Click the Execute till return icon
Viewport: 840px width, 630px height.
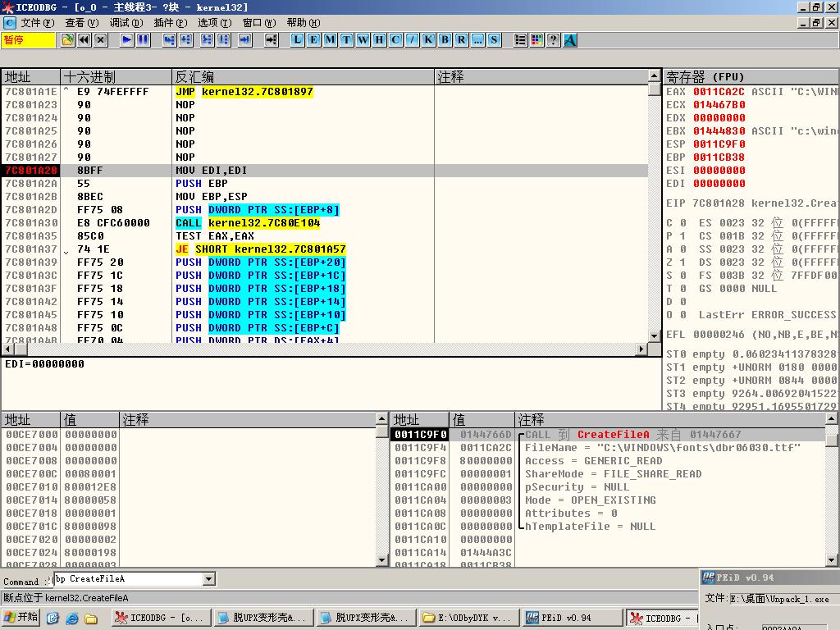pyautogui.click(x=244, y=39)
